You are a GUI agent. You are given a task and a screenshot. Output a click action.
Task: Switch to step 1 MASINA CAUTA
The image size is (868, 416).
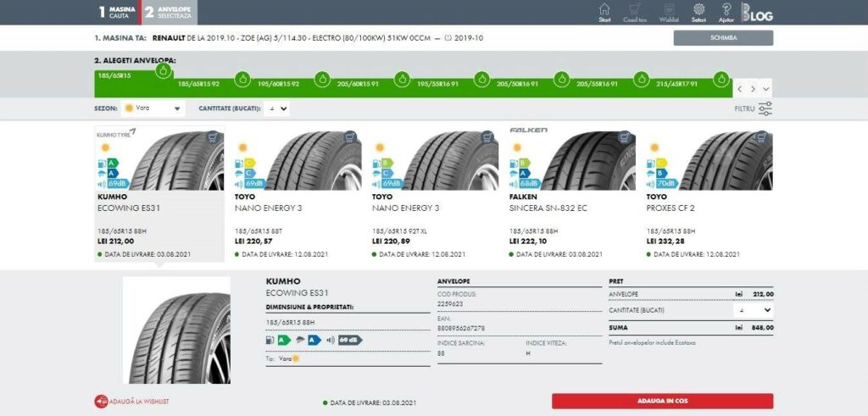tap(117, 12)
